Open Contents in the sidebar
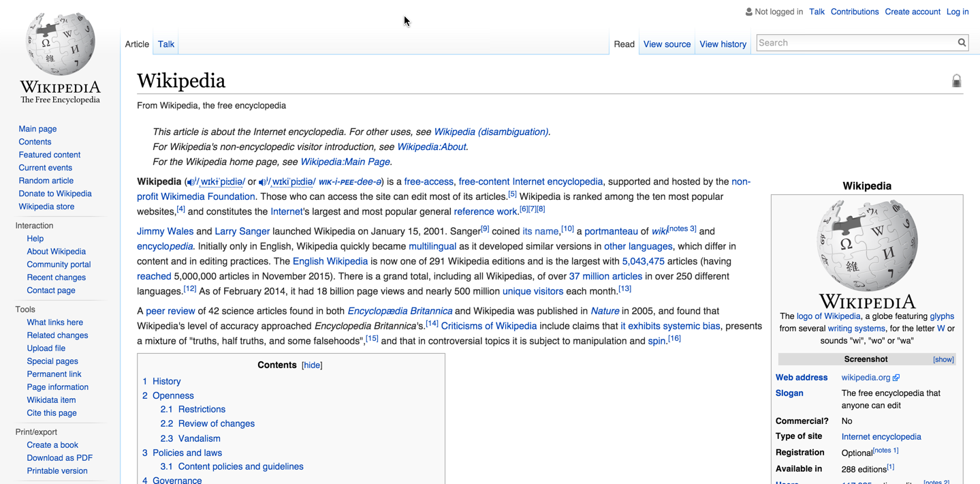Screen dimensions: 980x484 point(35,142)
